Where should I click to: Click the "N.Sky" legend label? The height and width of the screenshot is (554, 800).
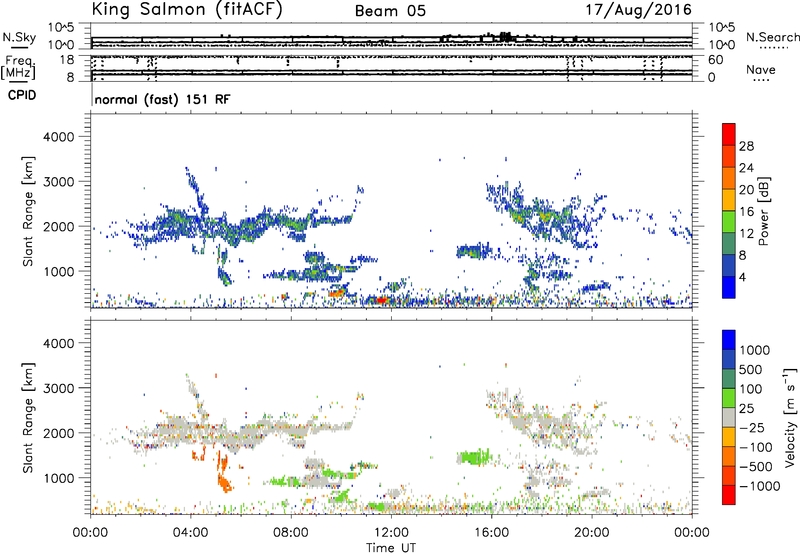pos(19,37)
